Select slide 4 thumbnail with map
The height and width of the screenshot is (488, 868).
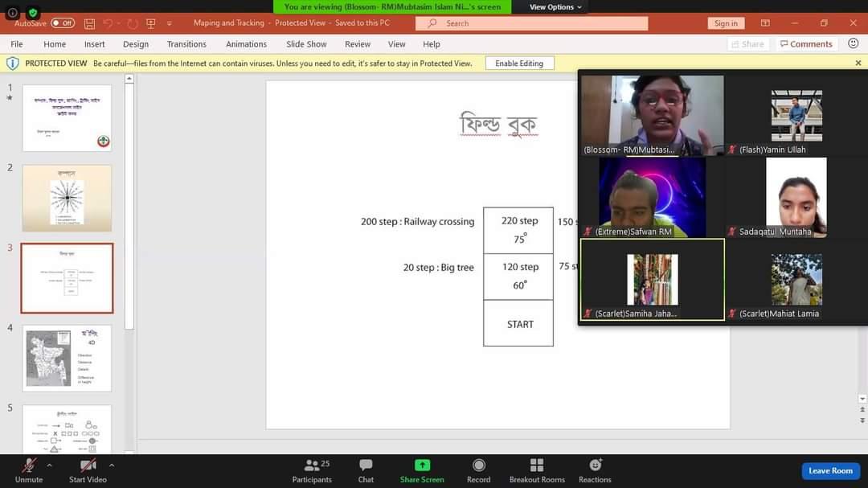point(67,358)
